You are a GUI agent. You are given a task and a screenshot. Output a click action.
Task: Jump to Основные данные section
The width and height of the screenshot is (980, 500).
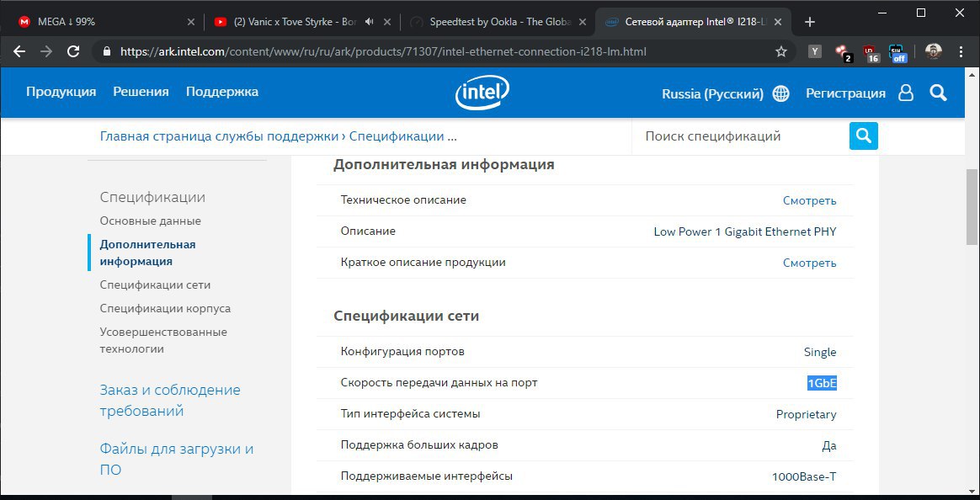151,221
